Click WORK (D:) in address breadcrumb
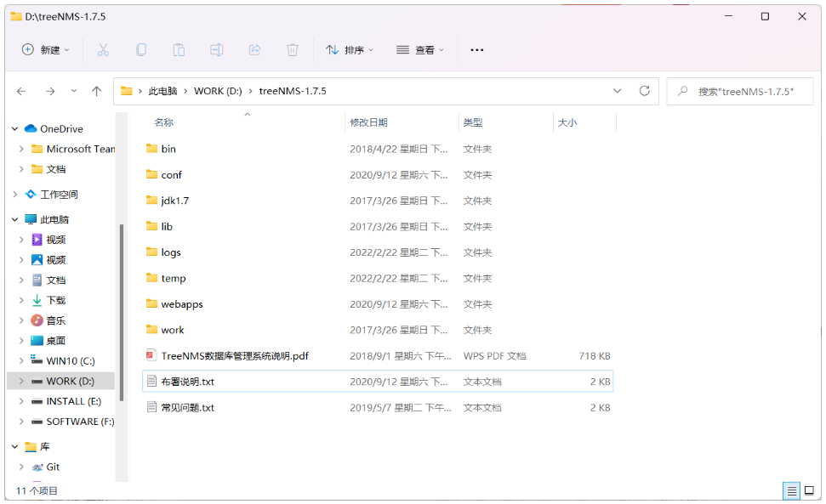 tap(218, 91)
